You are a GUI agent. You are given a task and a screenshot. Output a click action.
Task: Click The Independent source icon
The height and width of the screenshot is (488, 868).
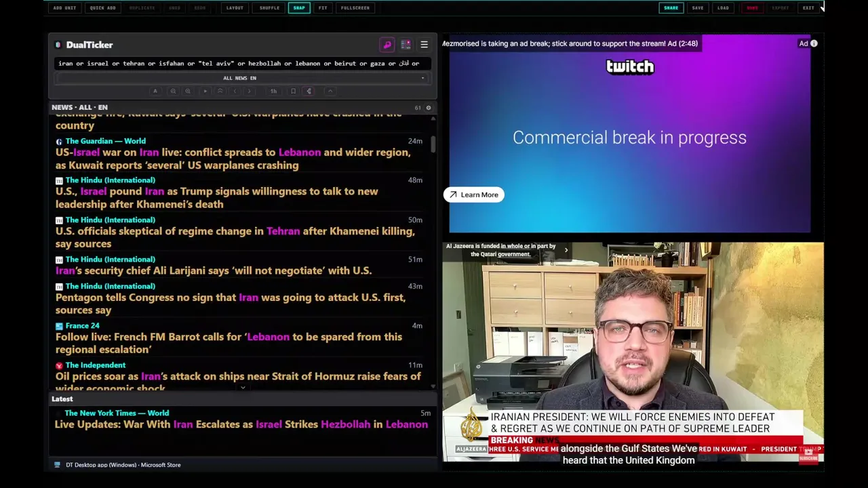click(59, 365)
